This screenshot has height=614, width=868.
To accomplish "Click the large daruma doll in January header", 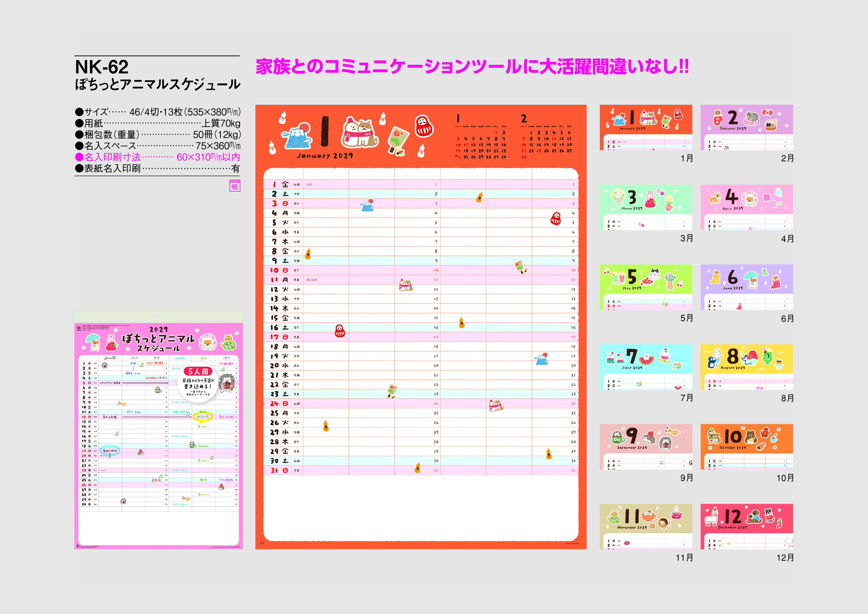I will pos(424,126).
